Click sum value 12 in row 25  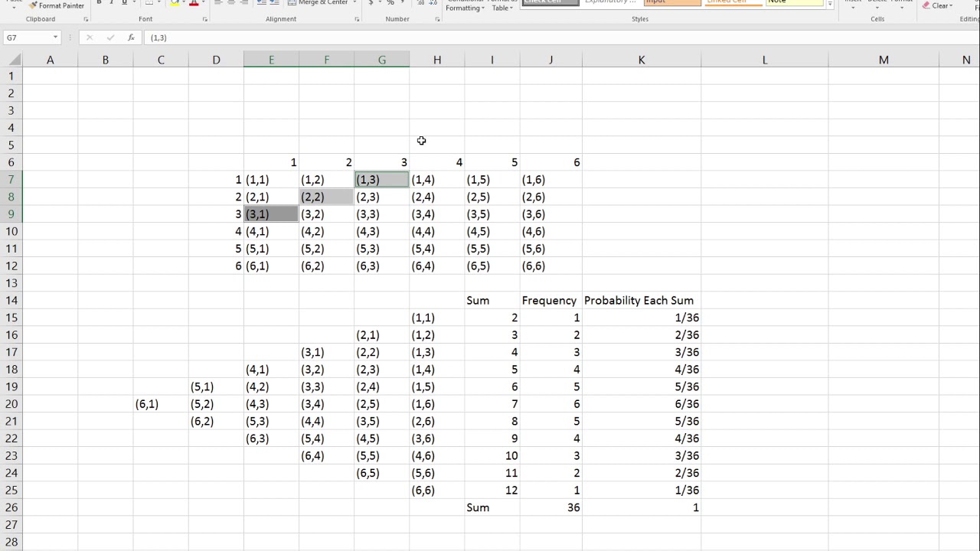pos(492,491)
